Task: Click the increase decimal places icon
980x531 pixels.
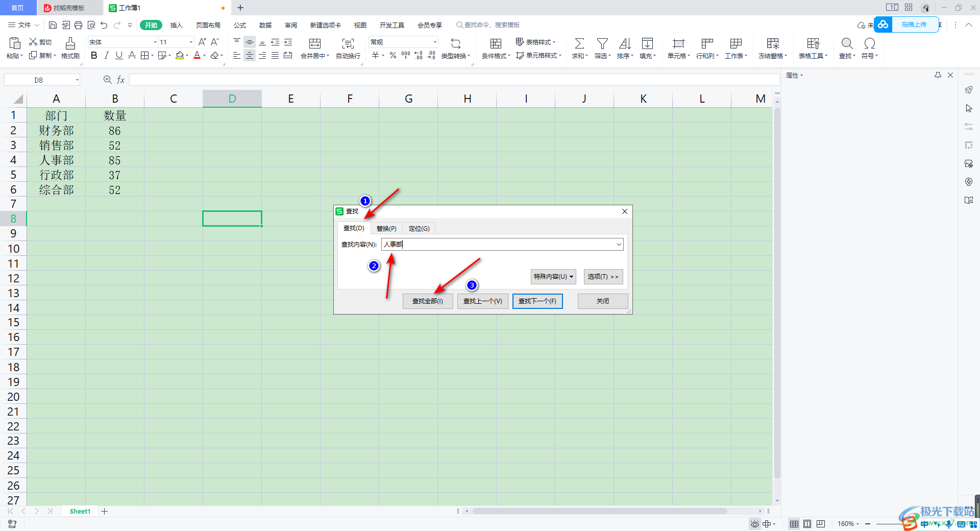Action: [419, 55]
